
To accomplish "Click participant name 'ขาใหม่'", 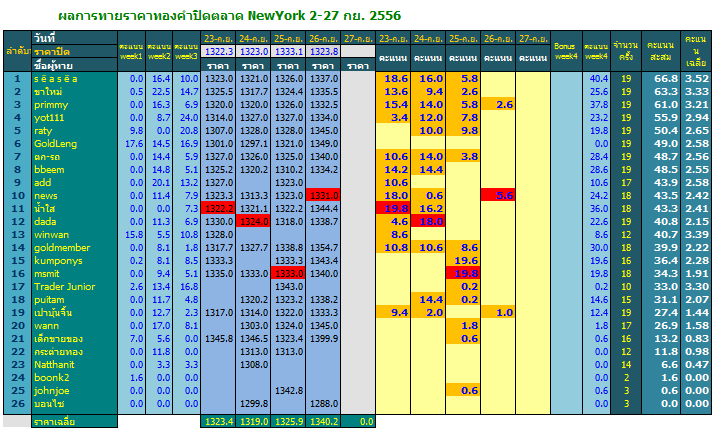I will (48, 92).
